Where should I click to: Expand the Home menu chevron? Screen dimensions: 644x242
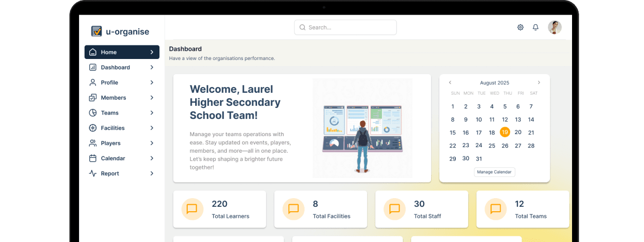(152, 52)
